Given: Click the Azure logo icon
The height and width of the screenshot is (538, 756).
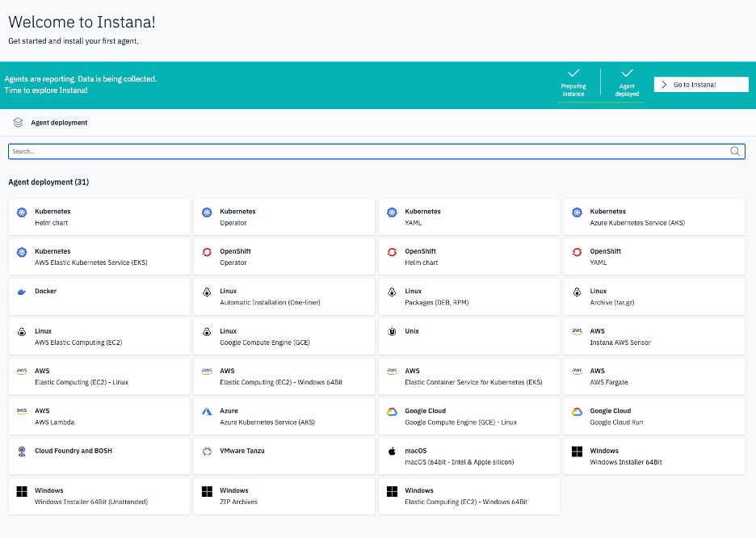Looking at the screenshot, I should tap(207, 411).
